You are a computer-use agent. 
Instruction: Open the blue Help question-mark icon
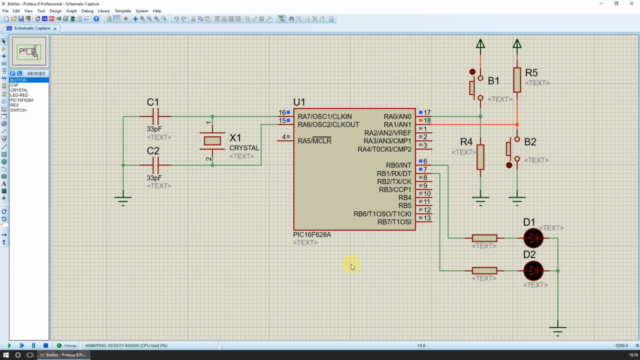(x=96, y=19)
